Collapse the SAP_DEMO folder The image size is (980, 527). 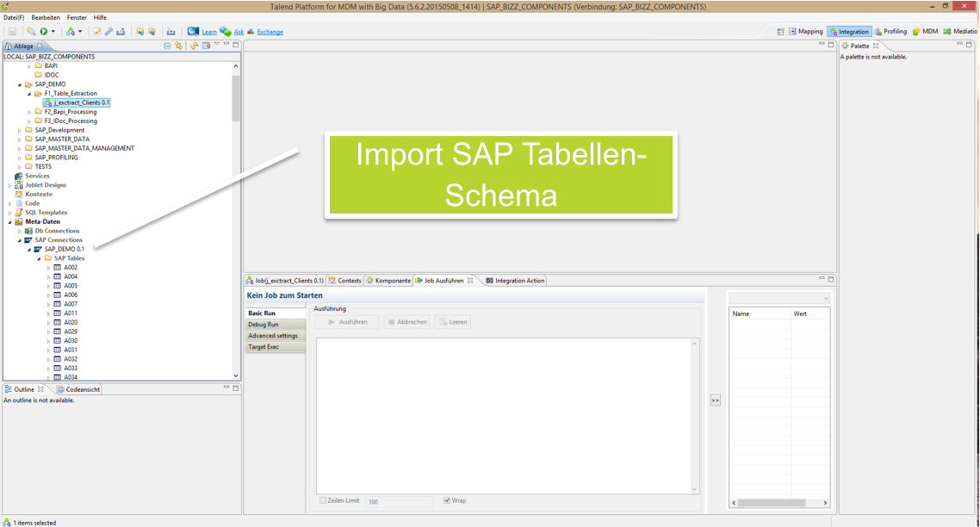click(19, 84)
